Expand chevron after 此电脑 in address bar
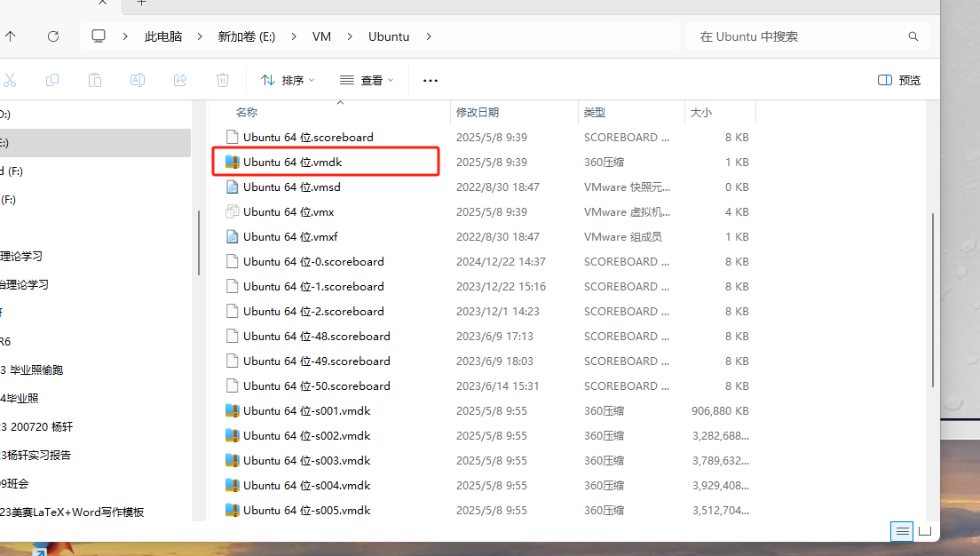980x556 pixels. 200,36
